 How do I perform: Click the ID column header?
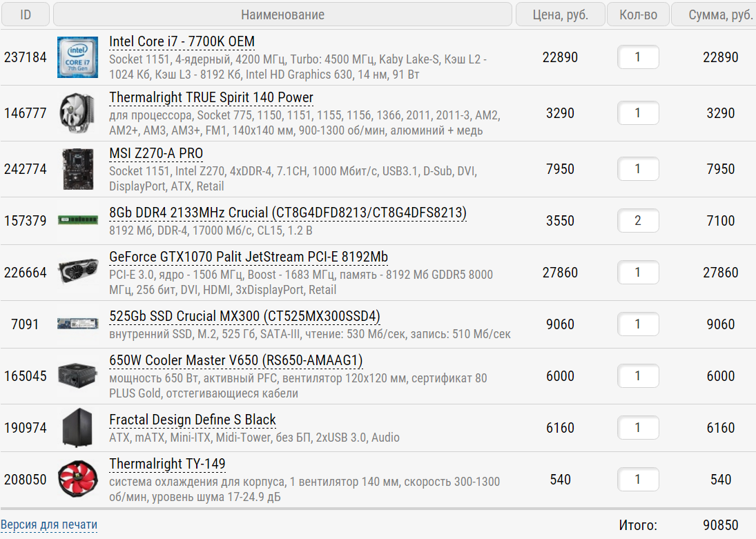pyautogui.click(x=26, y=14)
